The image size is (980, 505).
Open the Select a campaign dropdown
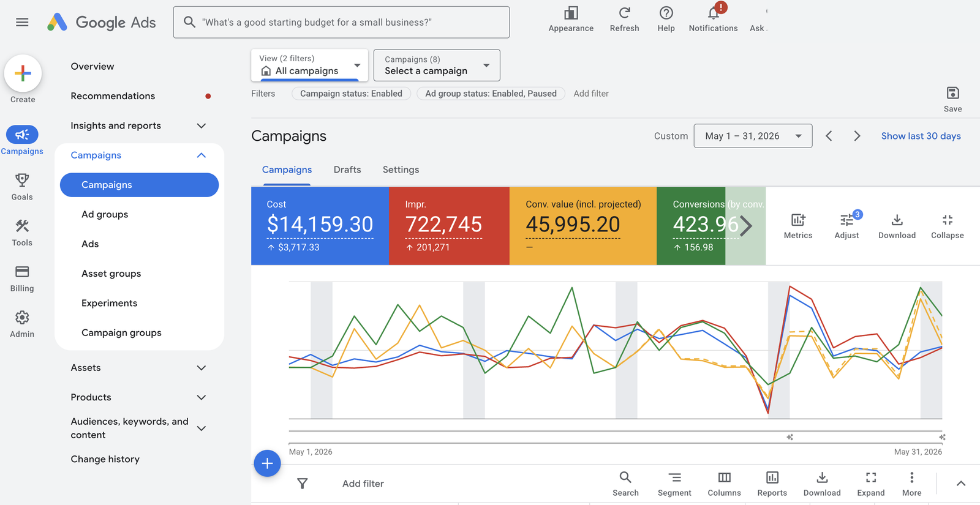click(x=437, y=65)
